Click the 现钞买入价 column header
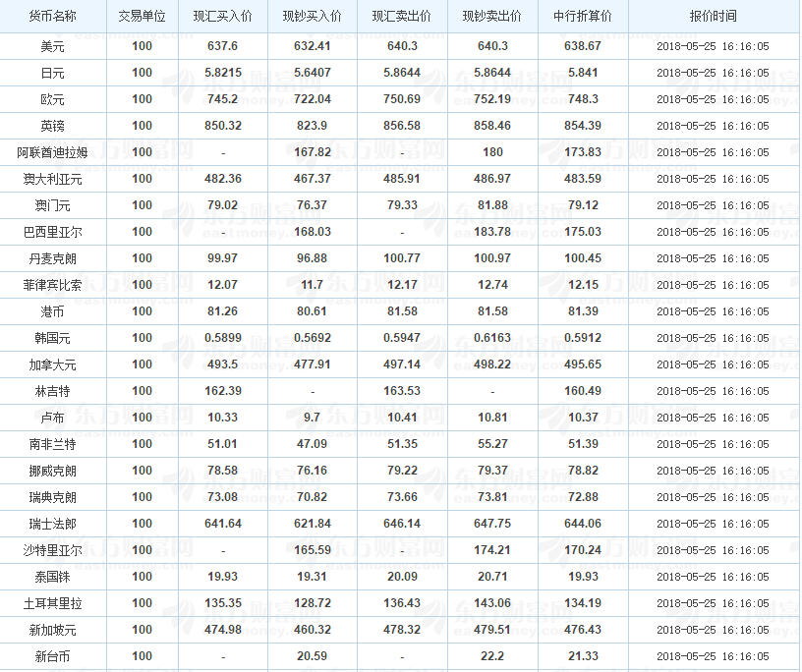 pyautogui.click(x=312, y=17)
